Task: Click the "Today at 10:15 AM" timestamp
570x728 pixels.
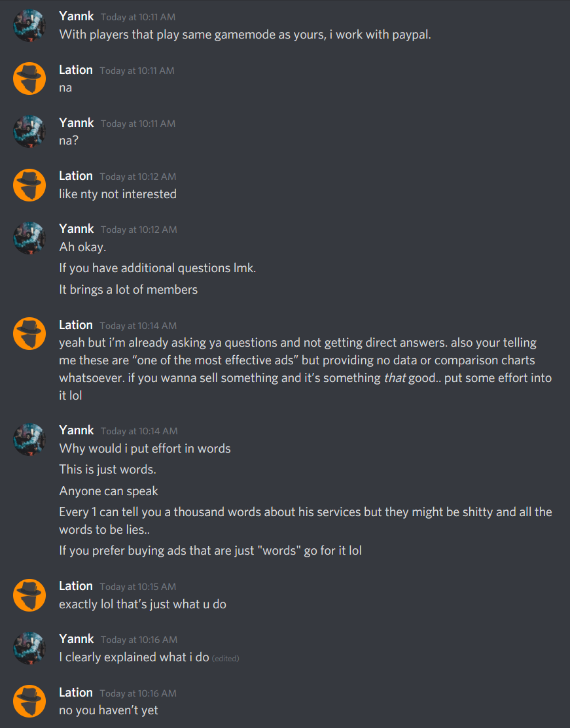Action: coord(137,587)
